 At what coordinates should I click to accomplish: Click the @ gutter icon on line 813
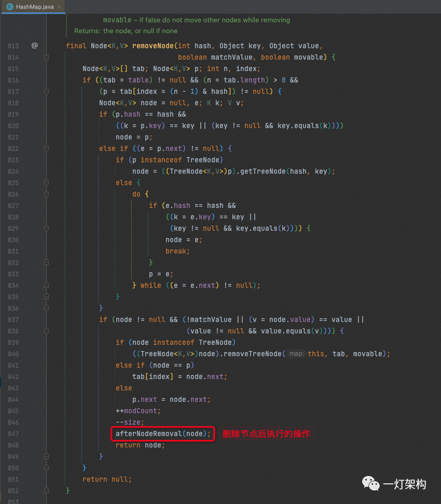[x=34, y=46]
